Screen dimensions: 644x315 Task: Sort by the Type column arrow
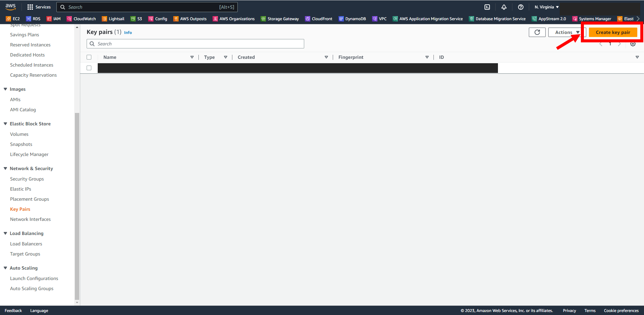226,57
